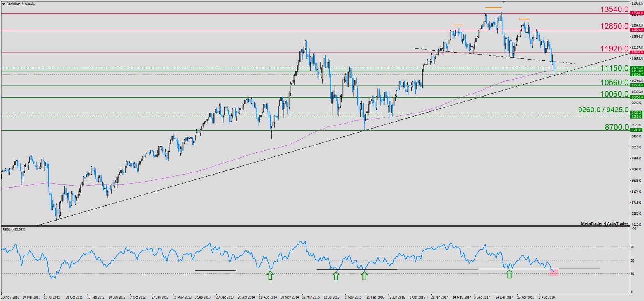The width and height of the screenshot is (644, 301).
Task: Click the MetaTrader 4 ActivTrades label
Action: [604, 223]
